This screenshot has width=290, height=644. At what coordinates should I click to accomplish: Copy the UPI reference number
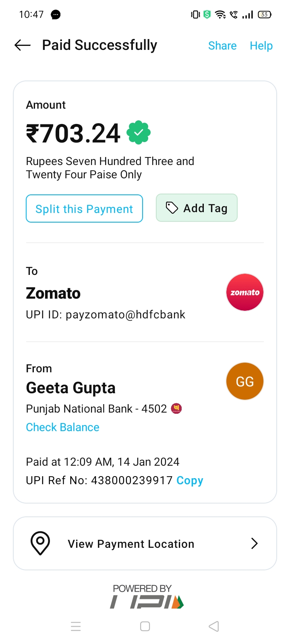coord(190,481)
